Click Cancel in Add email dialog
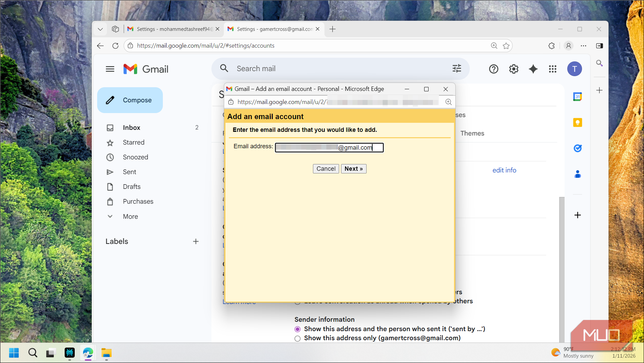Image resolution: width=644 pixels, height=363 pixels. point(326,169)
